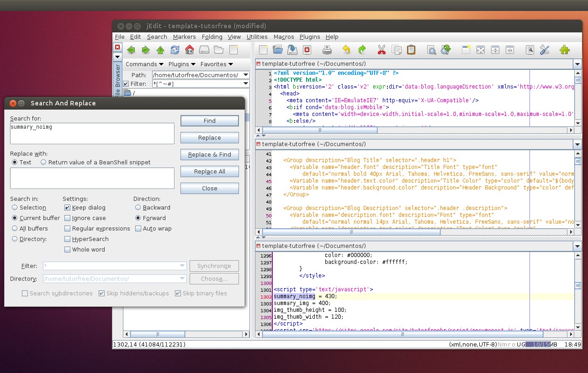The height and width of the screenshot is (373, 588).
Task: Open a file using the main toolbar
Action: [x=278, y=50]
